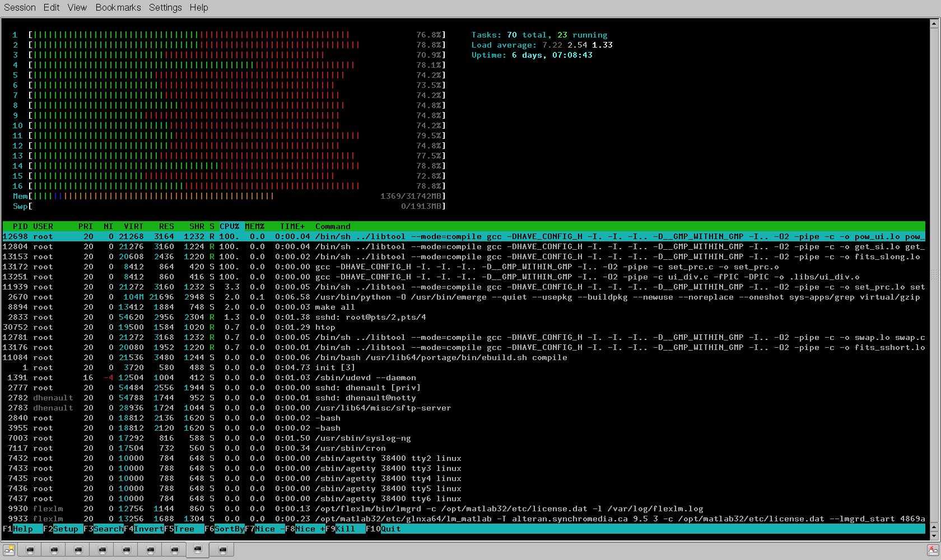The width and height of the screenshot is (941, 560).
Task: Toggle F5 Tree view in htop
Action: click(184, 529)
